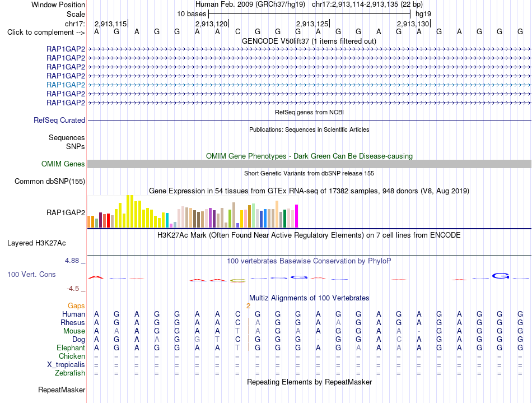Click the 2,913,120 position label

211,24
